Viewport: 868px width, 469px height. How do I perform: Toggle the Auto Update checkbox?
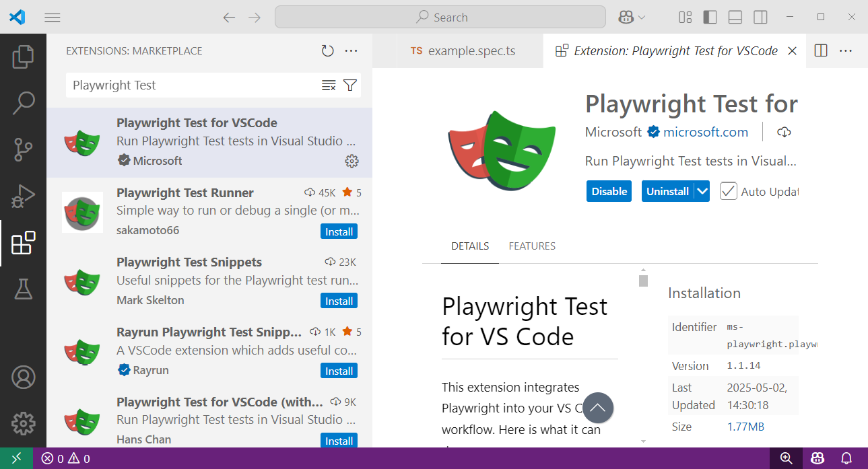[x=728, y=191]
